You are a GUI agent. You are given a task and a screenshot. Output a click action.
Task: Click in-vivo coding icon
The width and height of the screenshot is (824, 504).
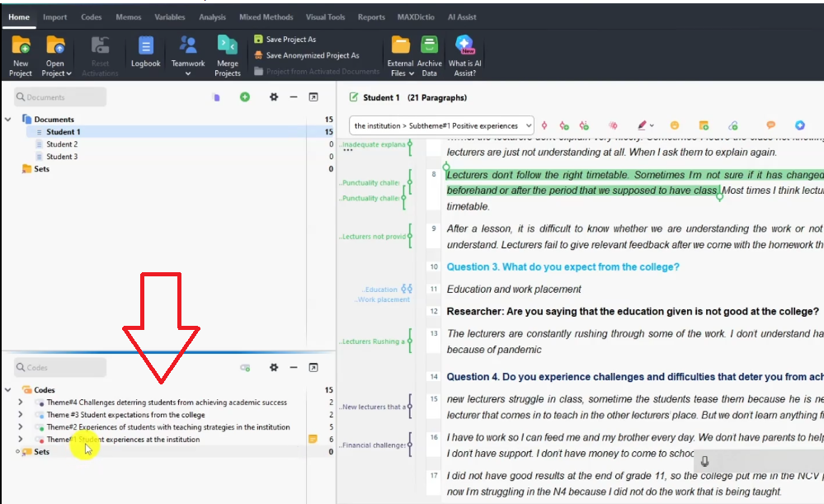pyautogui.click(x=584, y=125)
